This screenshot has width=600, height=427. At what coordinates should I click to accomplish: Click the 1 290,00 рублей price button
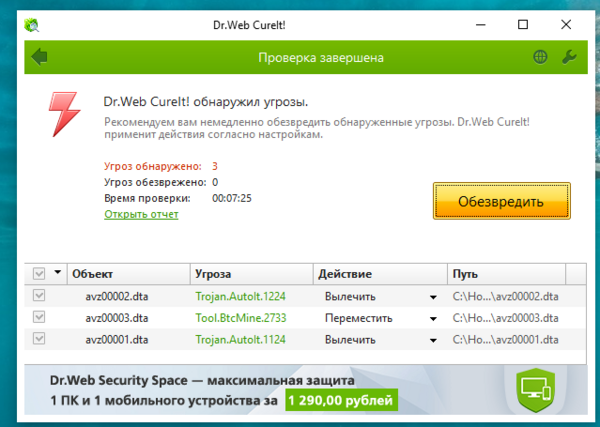(x=341, y=400)
